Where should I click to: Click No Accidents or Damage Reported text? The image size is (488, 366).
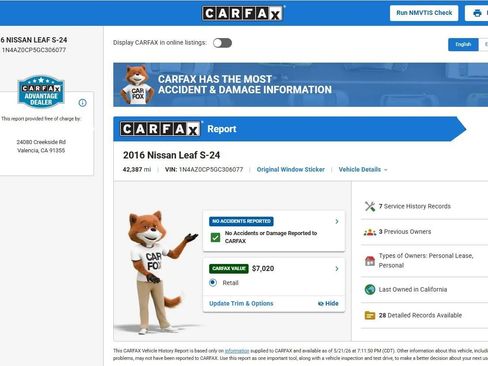pyautogui.click(x=271, y=237)
